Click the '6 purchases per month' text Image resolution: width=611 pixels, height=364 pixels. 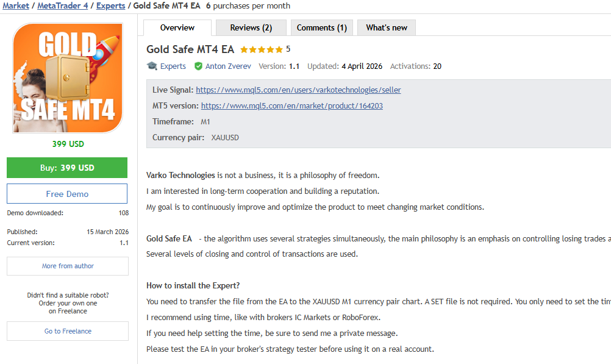point(248,6)
